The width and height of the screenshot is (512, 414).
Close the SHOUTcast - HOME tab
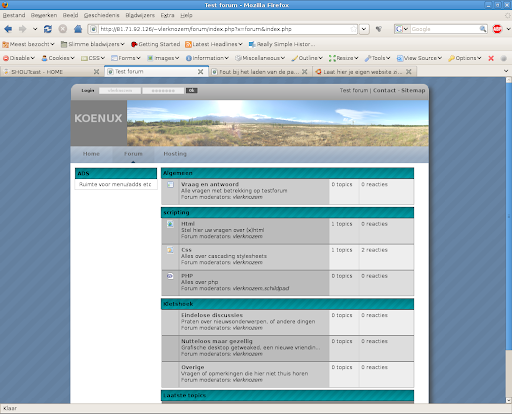tap(96, 72)
